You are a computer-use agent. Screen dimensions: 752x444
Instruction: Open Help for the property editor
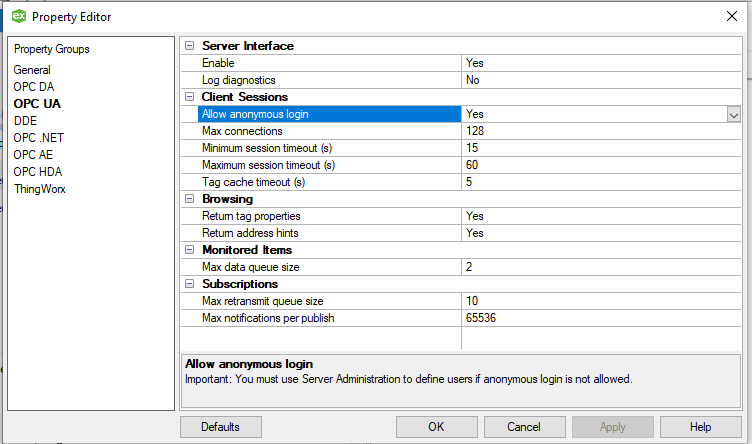[700, 427]
